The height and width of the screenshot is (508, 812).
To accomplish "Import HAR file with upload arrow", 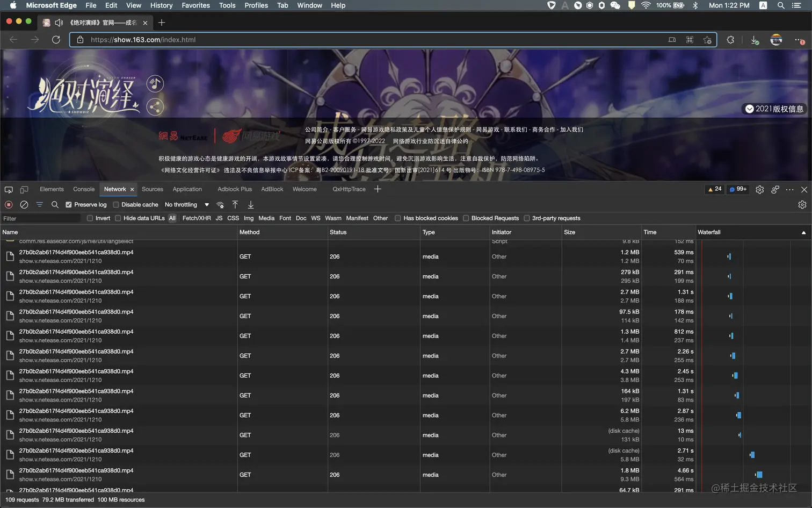I will 235,205.
